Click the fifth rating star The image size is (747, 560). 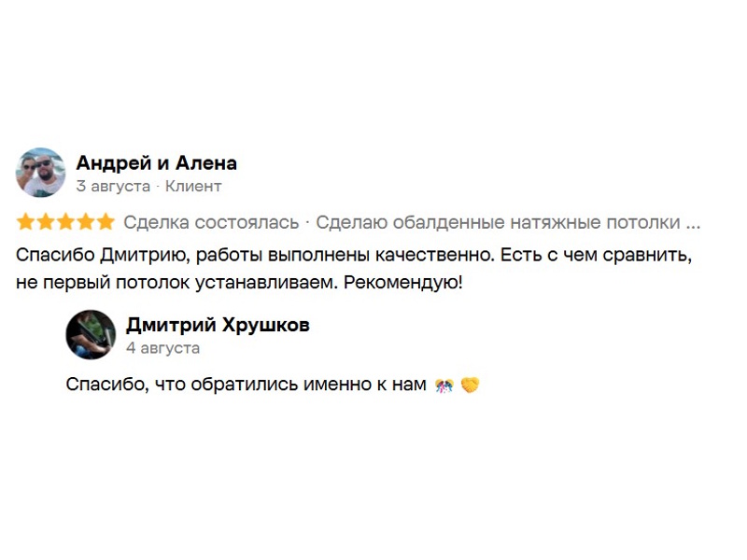pyautogui.click(x=106, y=222)
